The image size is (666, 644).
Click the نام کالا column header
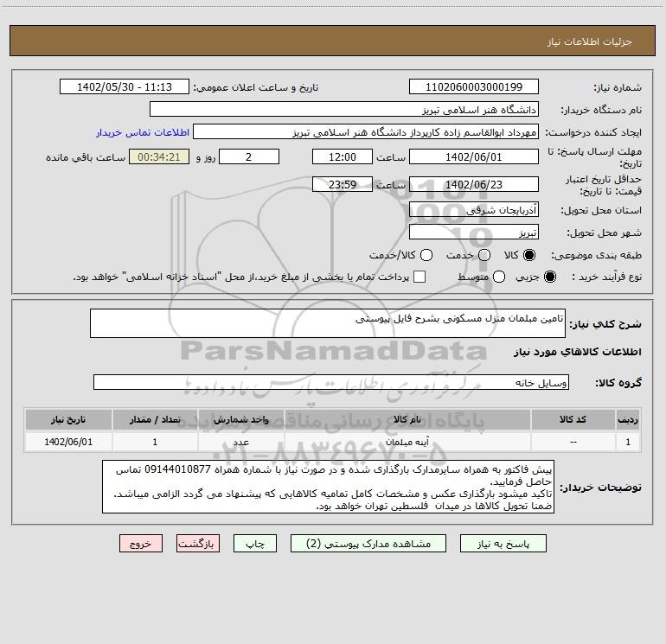pos(407,419)
